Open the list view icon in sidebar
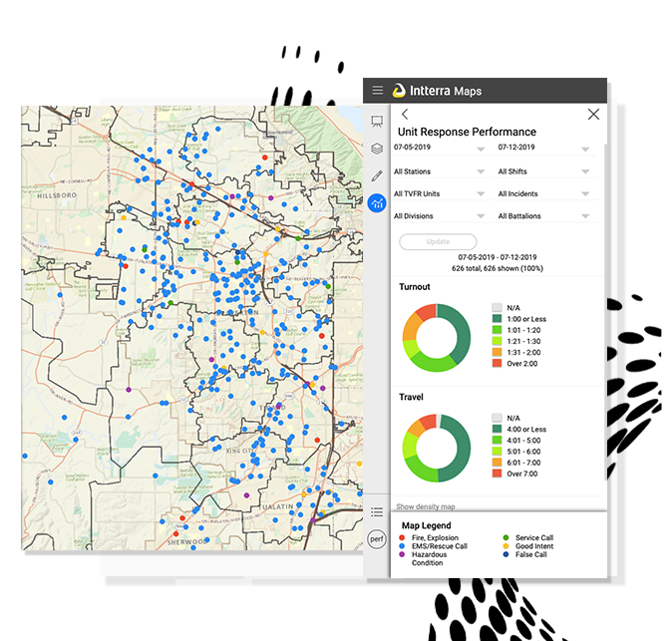Screen dimensions: 672x641 (377, 511)
